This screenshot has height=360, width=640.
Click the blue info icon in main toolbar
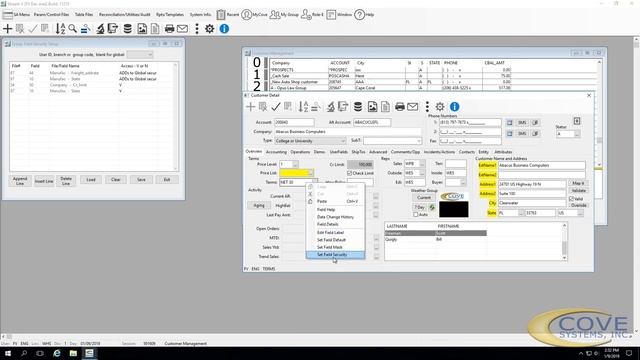pyautogui.click(x=224, y=29)
